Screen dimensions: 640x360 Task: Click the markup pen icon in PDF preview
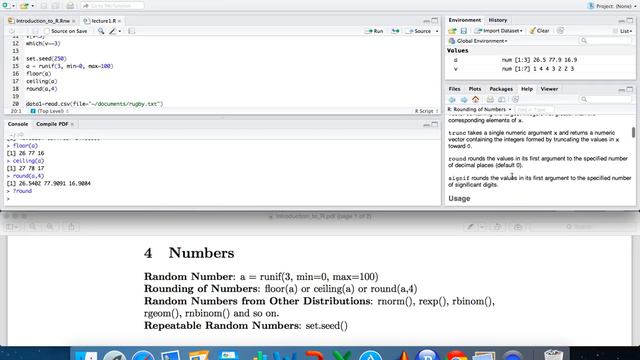[x=470, y=227]
